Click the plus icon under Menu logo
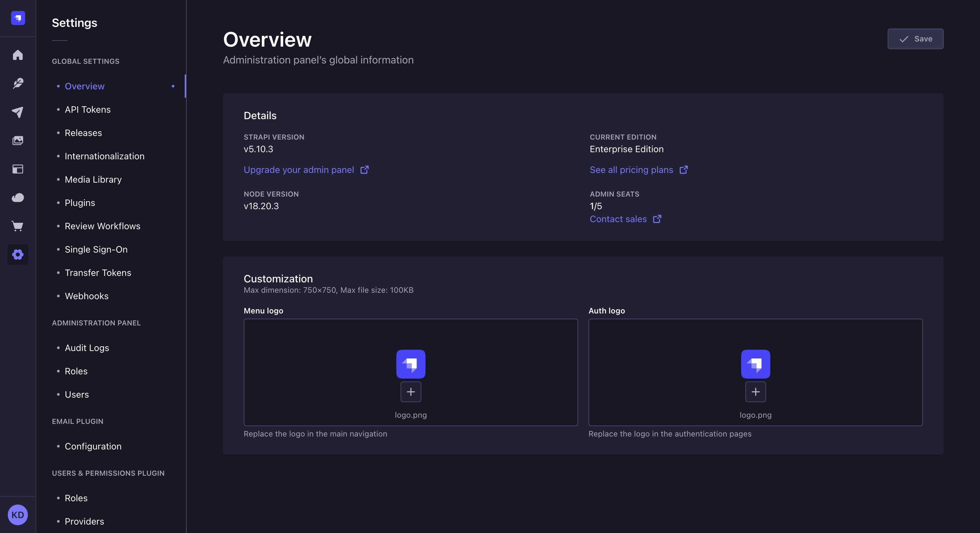Screen dimensions: 980x533 (x=411, y=391)
